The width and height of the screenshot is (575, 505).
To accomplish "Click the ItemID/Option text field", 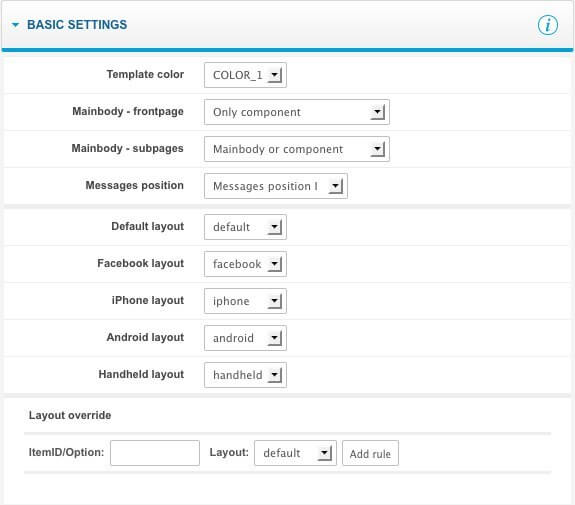I will click(155, 453).
